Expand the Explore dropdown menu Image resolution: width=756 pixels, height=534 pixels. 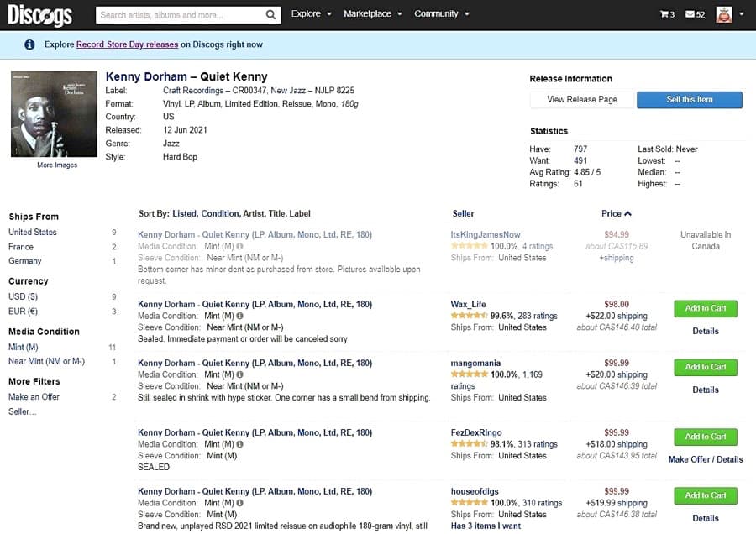click(311, 14)
